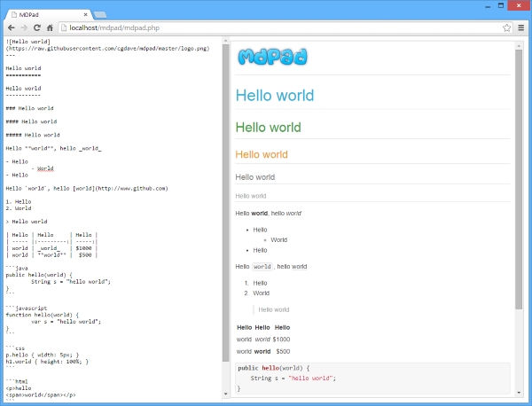Screen dimensions: 532x406
Task: Click the '```java' line in the editor
Action: (x=17, y=269)
